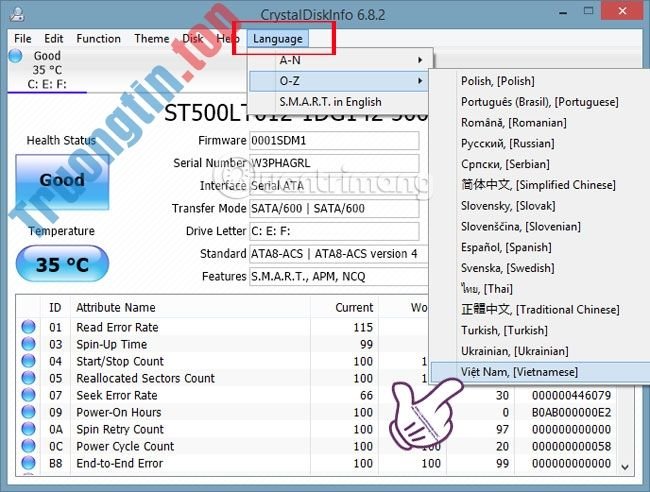Click status icon for Spin-Up Time
This screenshot has height=492, width=650.
(x=28, y=344)
